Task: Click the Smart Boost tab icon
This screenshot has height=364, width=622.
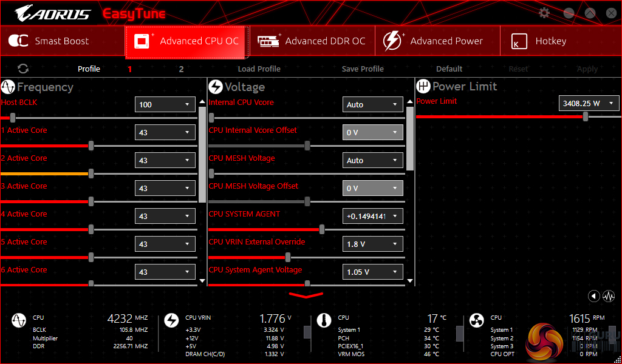Action: [18, 41]
